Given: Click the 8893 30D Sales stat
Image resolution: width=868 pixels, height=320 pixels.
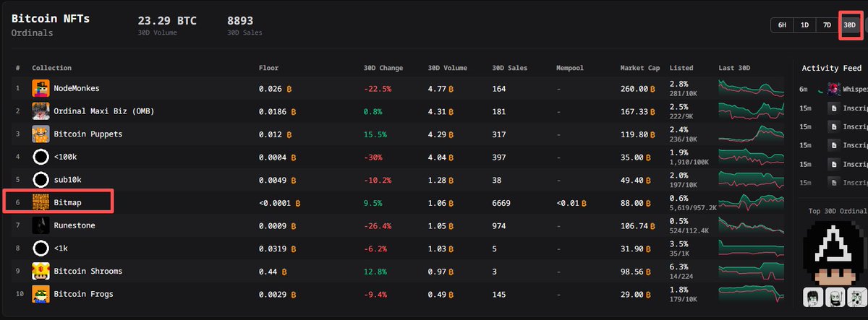Looking at the screenshot, I should click(244, 24).
